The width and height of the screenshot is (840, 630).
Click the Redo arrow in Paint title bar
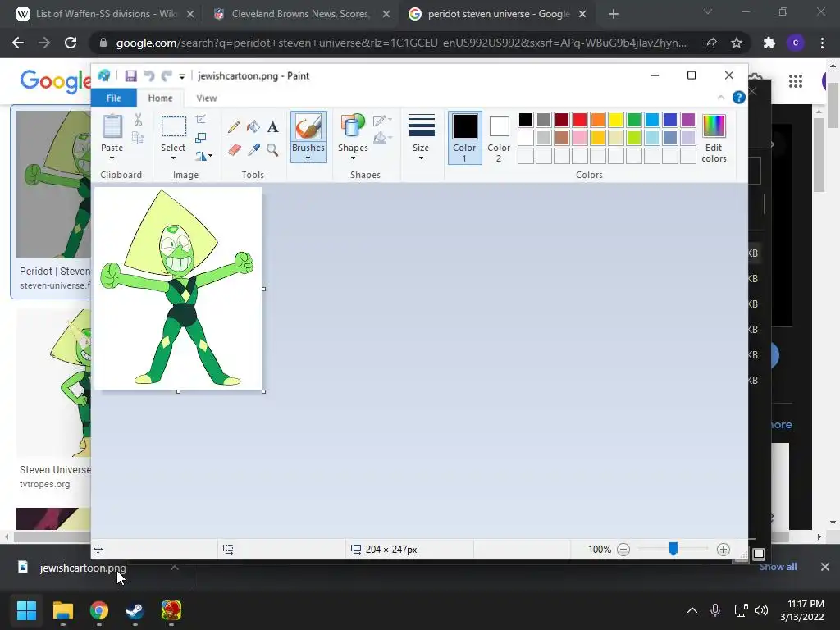167,76
